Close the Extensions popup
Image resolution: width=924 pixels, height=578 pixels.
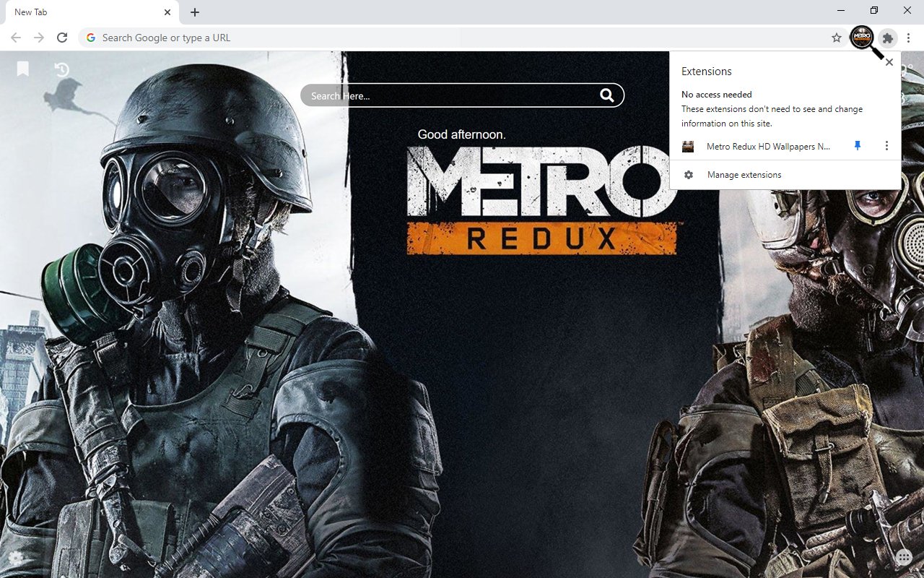889,62
